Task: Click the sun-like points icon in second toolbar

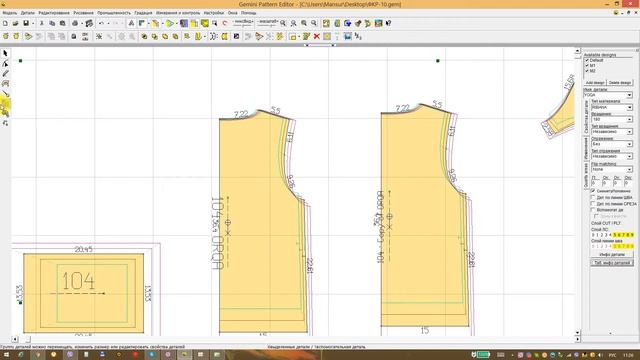Action: tap(99, 36)
